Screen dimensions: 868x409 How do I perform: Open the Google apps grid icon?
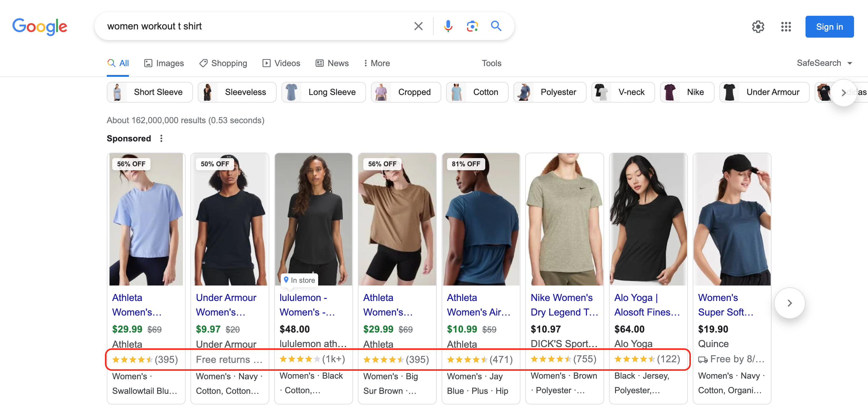(x=786, y=27)
